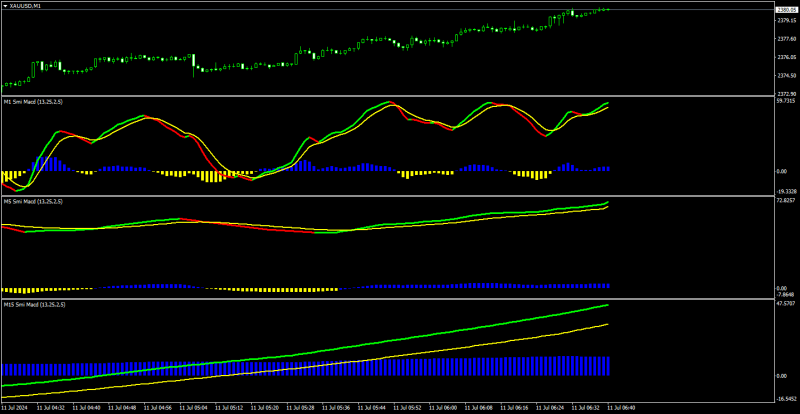Click the 47.5707 value on M15 scale
Image resolution: width=800 pixels, height=414 pixels.
(786, 304)
